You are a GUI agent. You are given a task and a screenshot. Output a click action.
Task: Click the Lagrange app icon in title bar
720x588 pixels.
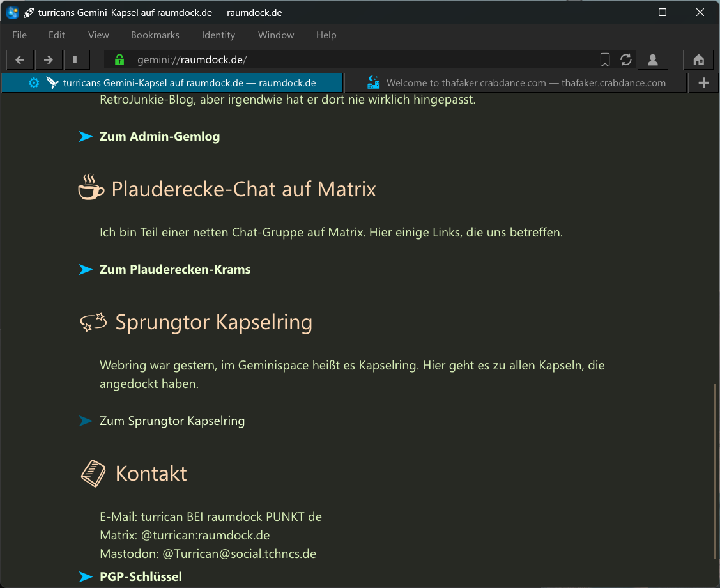point(12,12)
